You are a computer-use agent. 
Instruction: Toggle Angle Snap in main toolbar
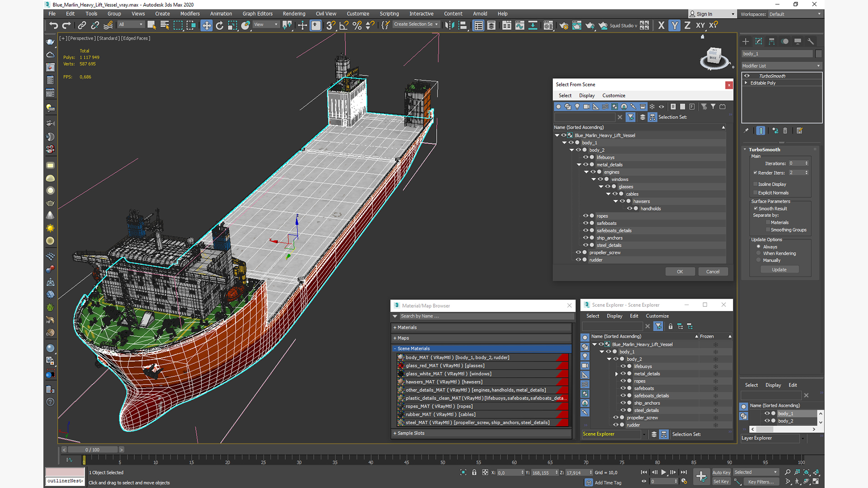point(344,25)
